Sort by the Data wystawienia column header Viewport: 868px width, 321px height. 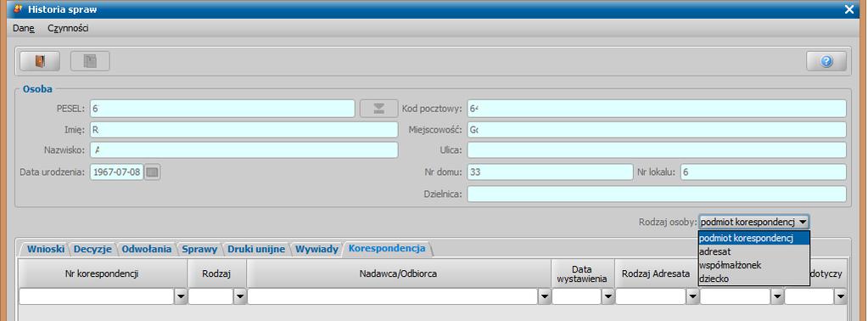point(583,273)
